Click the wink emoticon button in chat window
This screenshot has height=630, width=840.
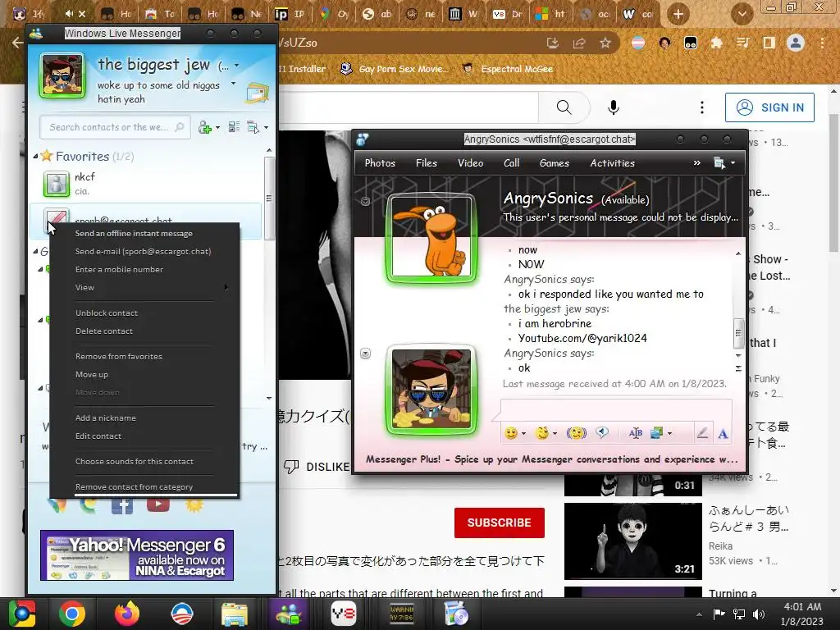coord(542,433)
